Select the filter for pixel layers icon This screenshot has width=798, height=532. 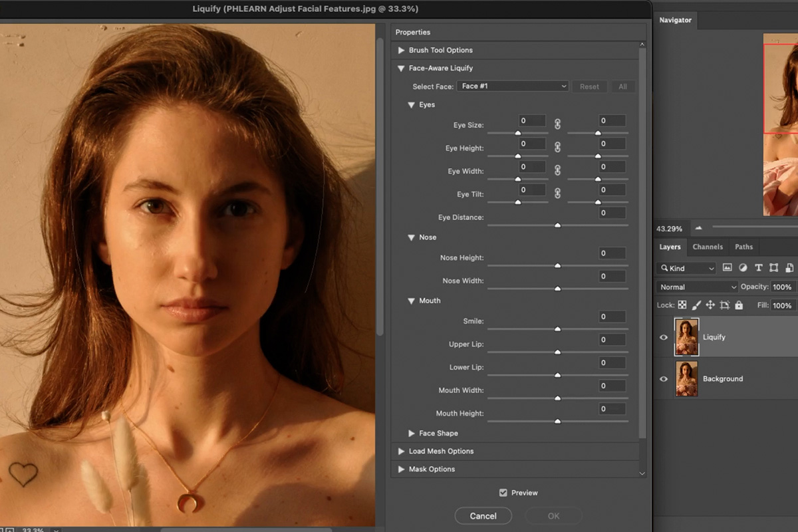[x=727, y=267]
